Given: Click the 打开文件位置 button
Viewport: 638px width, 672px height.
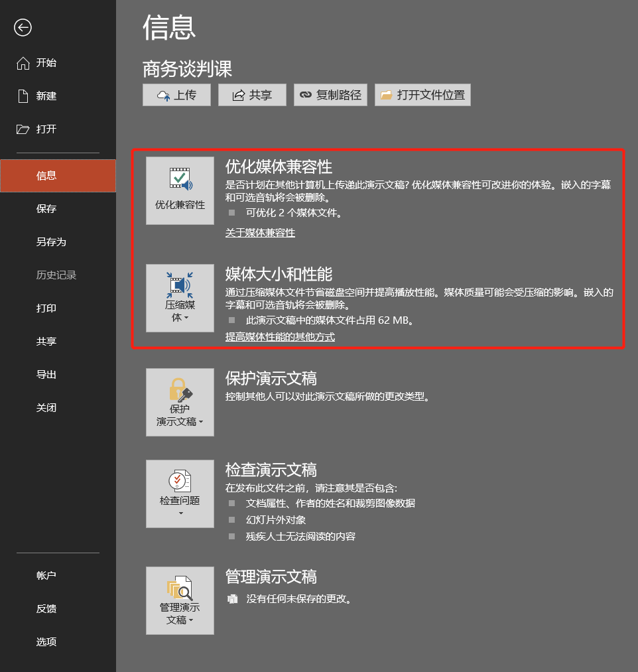Looking at the screenshot, I should 422,95.
